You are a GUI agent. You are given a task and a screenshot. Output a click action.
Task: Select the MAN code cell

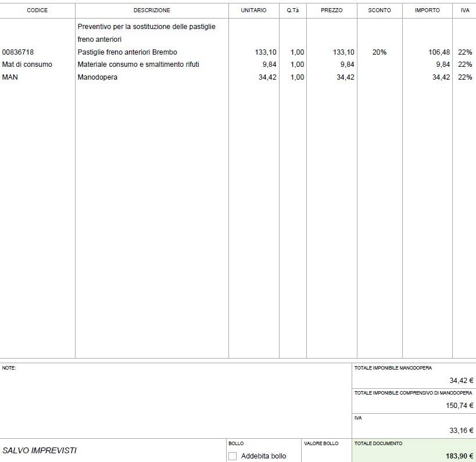pyautogui.click(x=10, y=77)
